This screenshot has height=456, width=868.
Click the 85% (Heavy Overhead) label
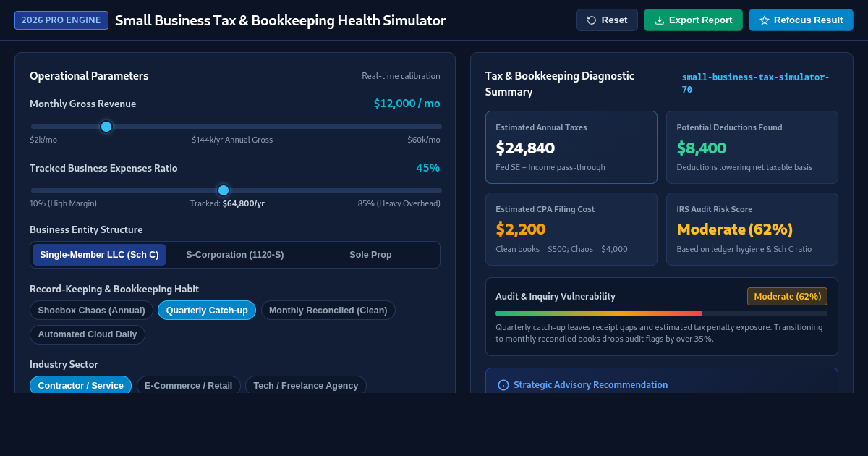399,203
